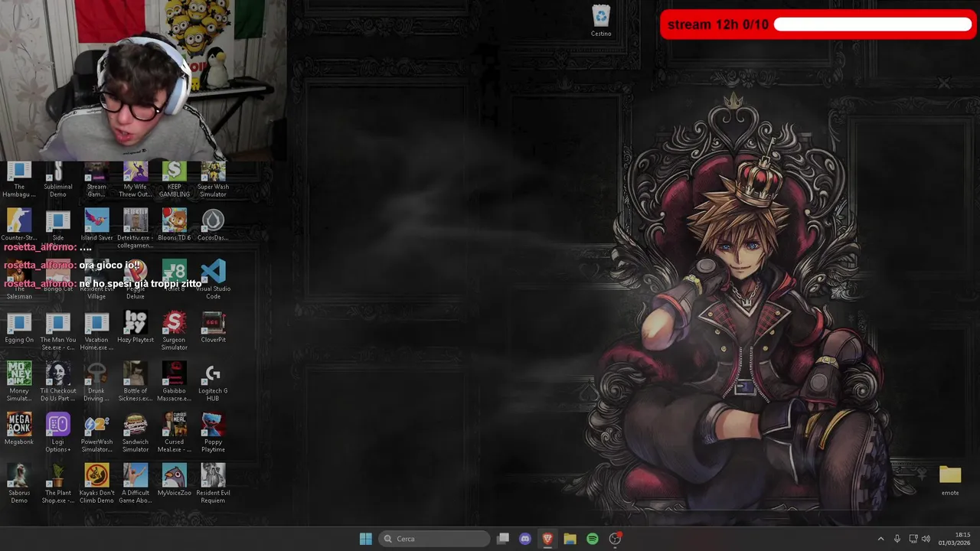Select the Island Saver shortcut
Screen dimensions: 980x551
click(97, 225)
